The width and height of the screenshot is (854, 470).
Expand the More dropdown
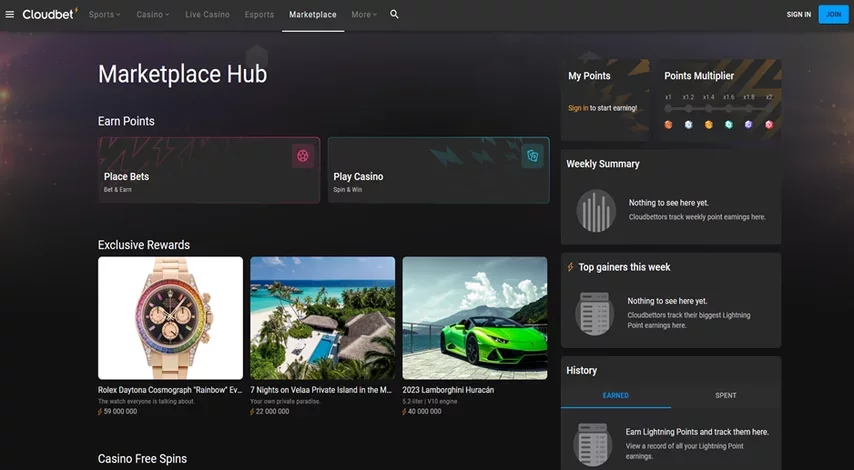364,15
